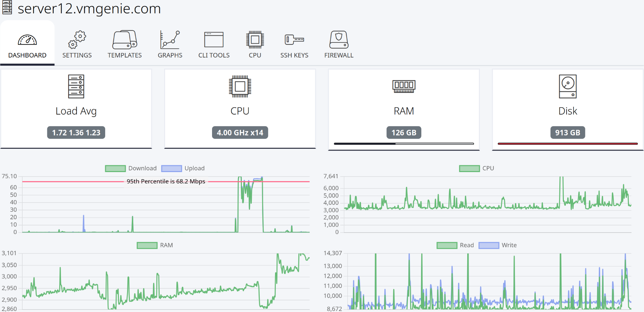Click the 1.72 1.36 1.23 load badge

point(76,133)
